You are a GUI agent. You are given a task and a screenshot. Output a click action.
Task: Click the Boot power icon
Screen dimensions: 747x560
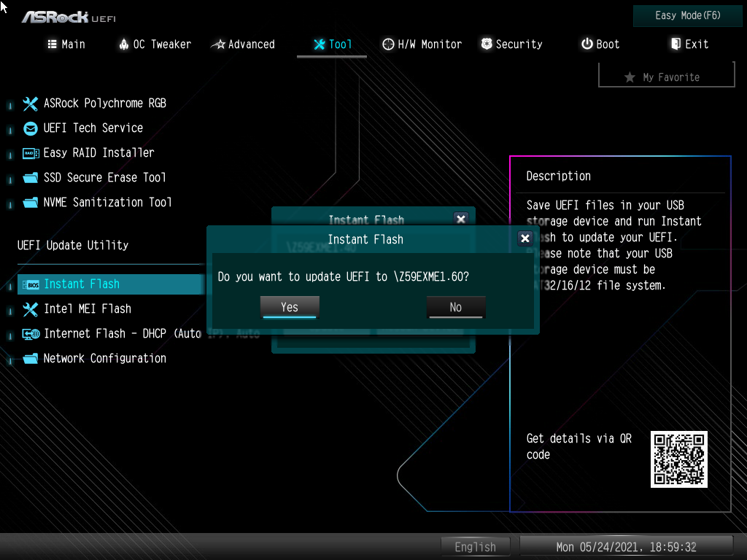[587, 44]
